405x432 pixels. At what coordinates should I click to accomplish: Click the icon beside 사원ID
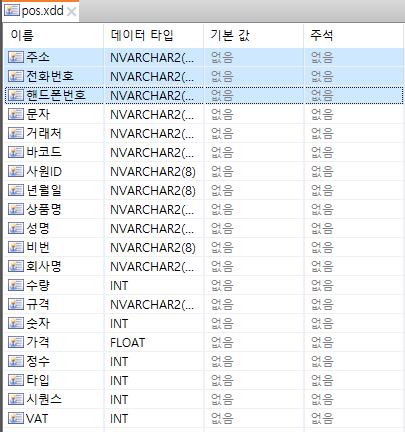coord(16,171)
